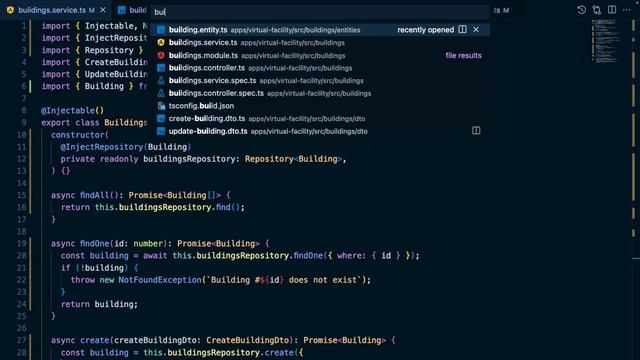
Task: Open tsconfig.build.json from results
Action: 320,106
